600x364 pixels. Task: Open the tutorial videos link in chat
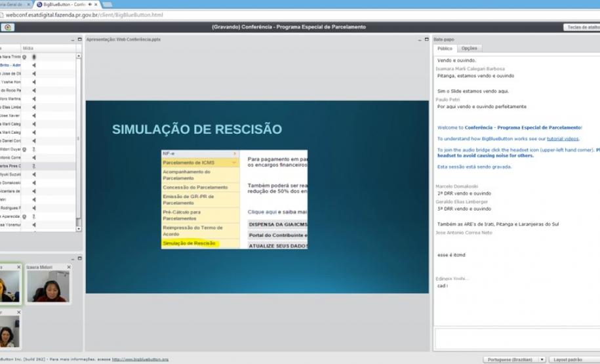[x=563, y=139]
